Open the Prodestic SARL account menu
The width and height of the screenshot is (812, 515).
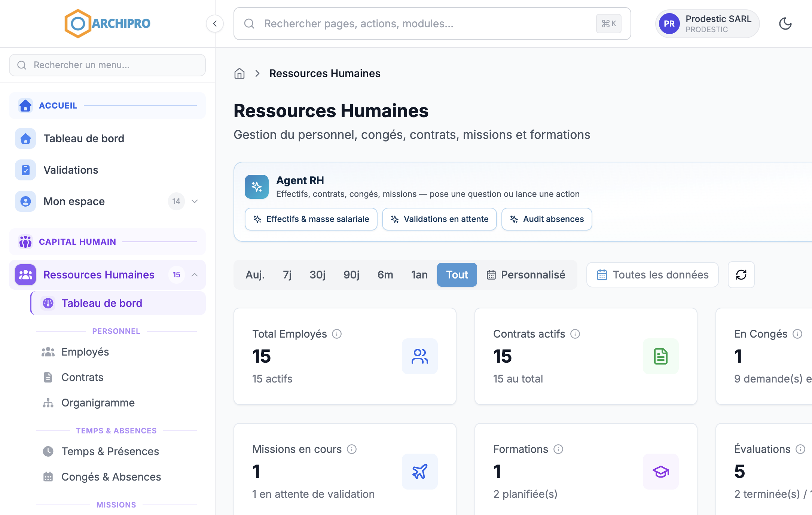[x=707, y=24]
